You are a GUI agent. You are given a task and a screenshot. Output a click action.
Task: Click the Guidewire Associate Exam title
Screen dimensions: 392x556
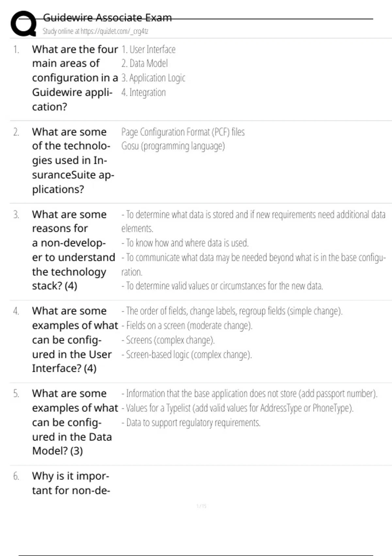[x=107, y=18]
